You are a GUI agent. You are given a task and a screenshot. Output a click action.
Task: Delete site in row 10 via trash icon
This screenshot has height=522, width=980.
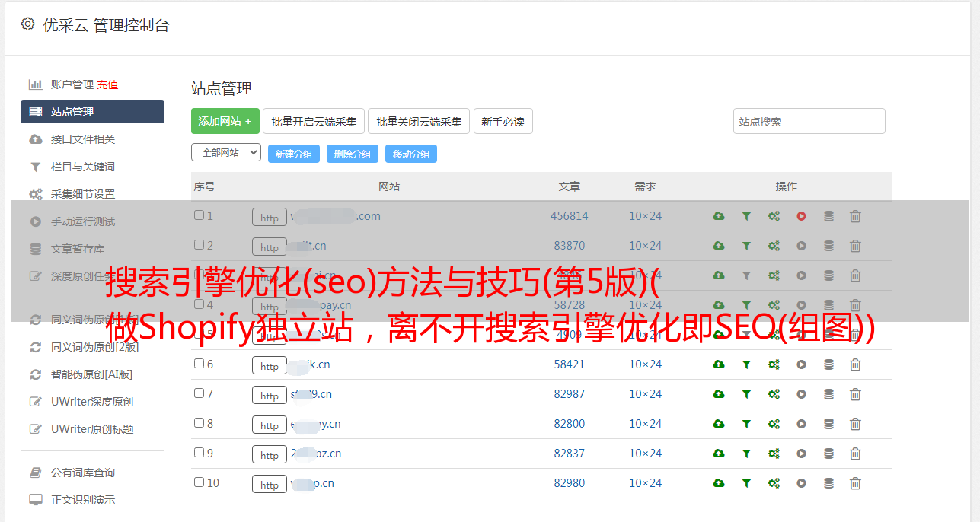(855, 483)
